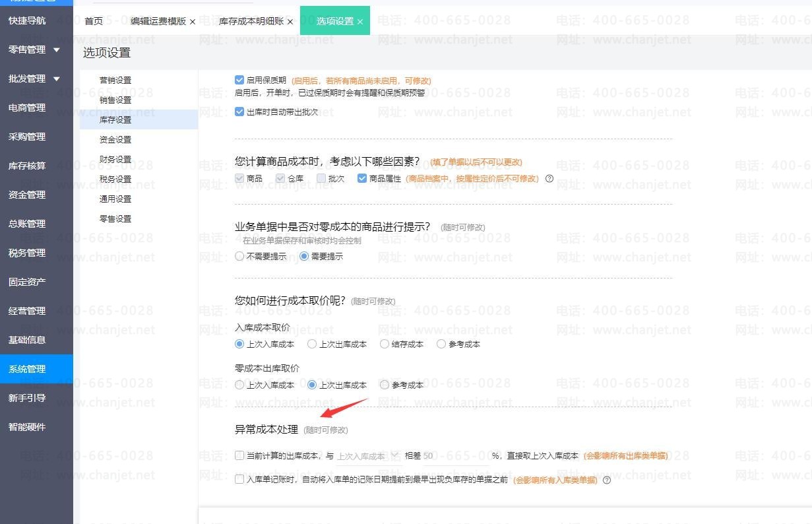Toggle 出库时自动带出批次 checkbox

(x=239, y=112)
